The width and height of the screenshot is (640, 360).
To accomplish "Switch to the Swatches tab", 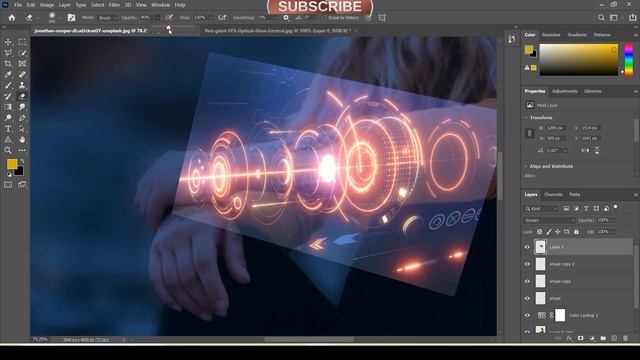I will [551, 35].
